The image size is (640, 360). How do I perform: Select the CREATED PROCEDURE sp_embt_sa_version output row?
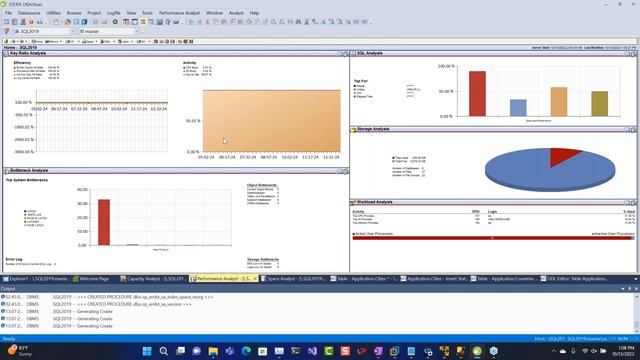coord(318,304)
